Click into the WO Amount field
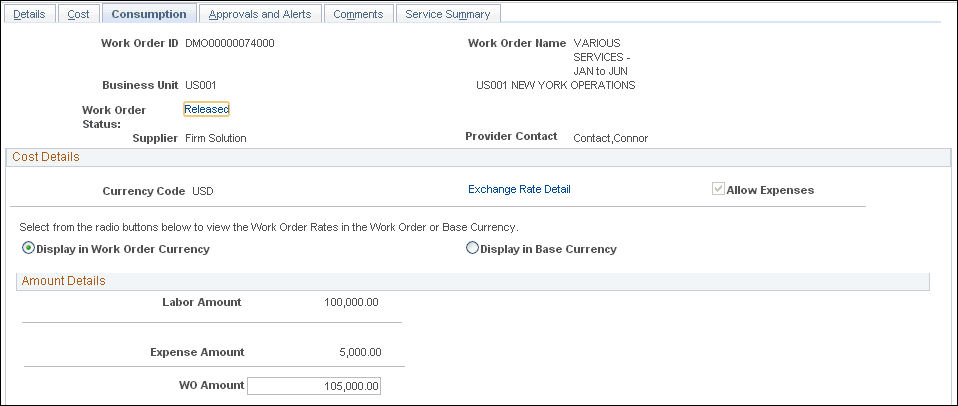 tap(313, 386)
